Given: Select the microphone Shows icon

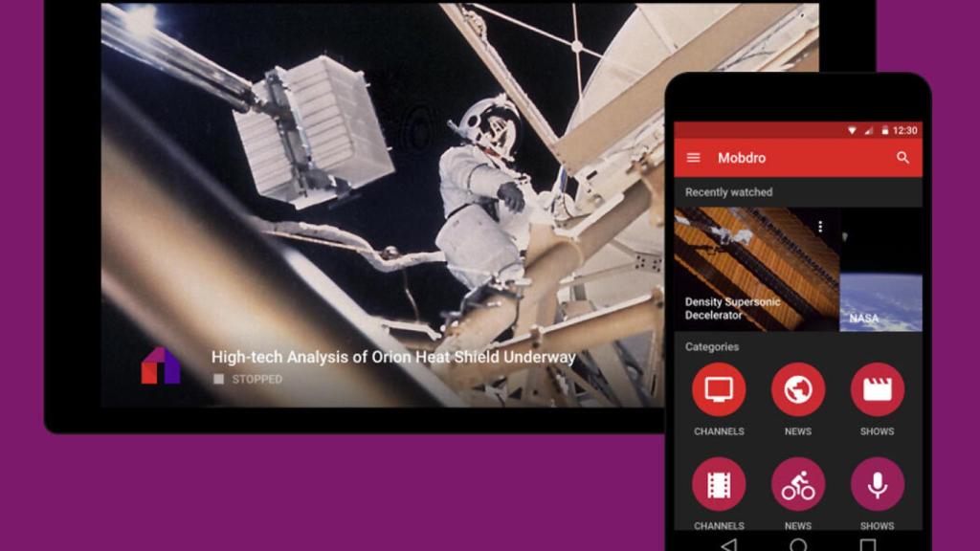Looking at the screenshot, I should click(877, 484).
